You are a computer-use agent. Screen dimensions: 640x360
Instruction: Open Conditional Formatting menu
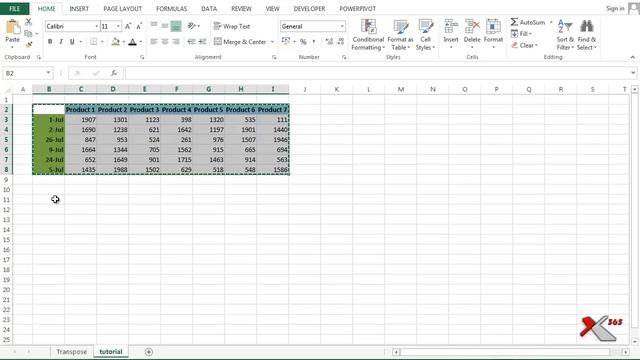tap(368, 35)
